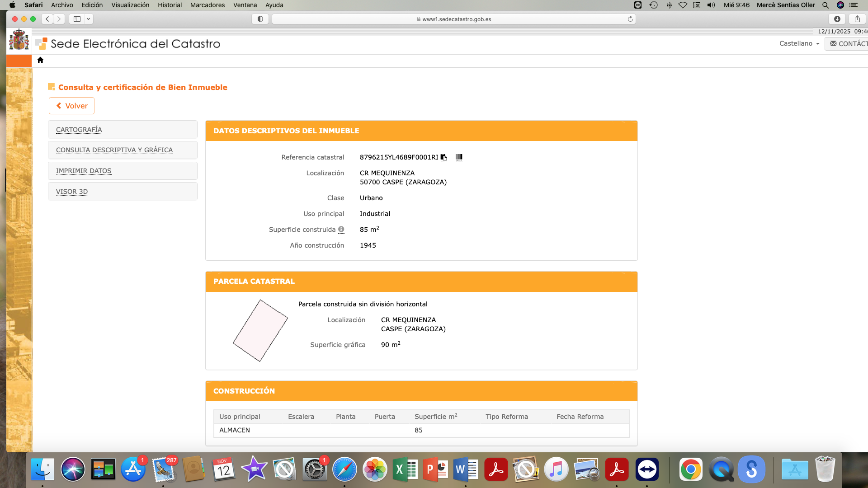Reload the page in address bar
Screen dimensions: 868x488
630,19
